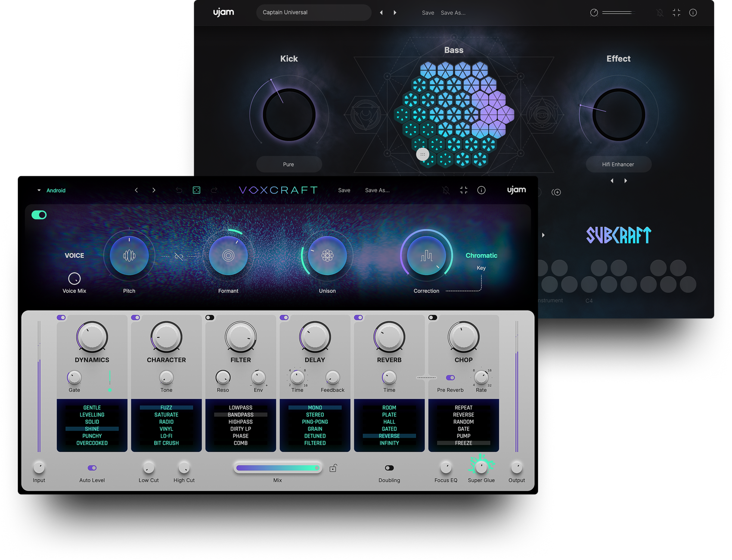Toggle the Auto Level switch

coord(92,468)
